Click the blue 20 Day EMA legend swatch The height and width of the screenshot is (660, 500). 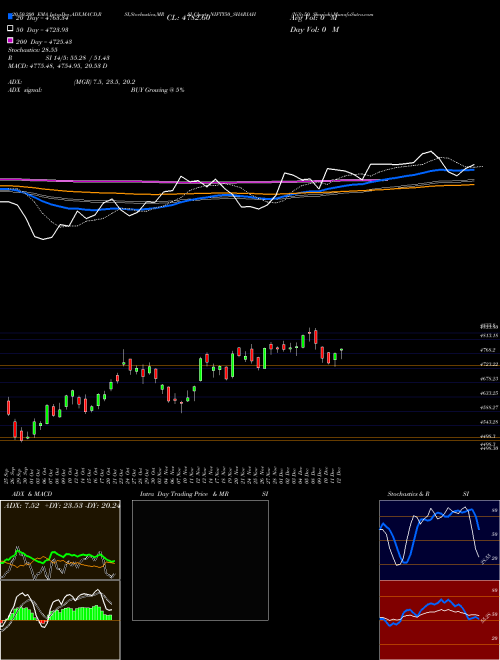(10, 16)
